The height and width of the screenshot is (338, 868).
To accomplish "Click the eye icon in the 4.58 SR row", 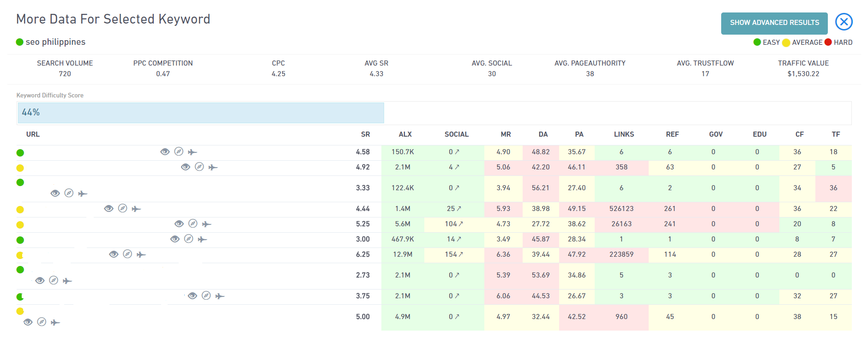I will click(165, 152).
